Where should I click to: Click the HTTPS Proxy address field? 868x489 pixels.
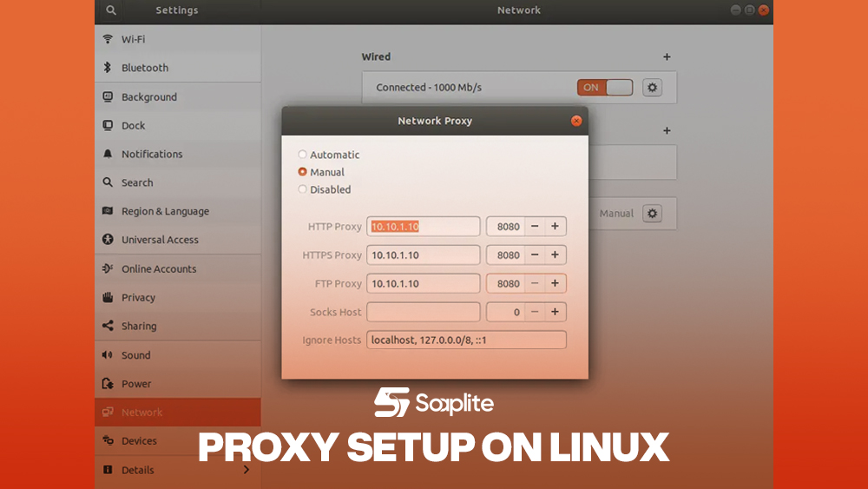[x=424, y=254]
